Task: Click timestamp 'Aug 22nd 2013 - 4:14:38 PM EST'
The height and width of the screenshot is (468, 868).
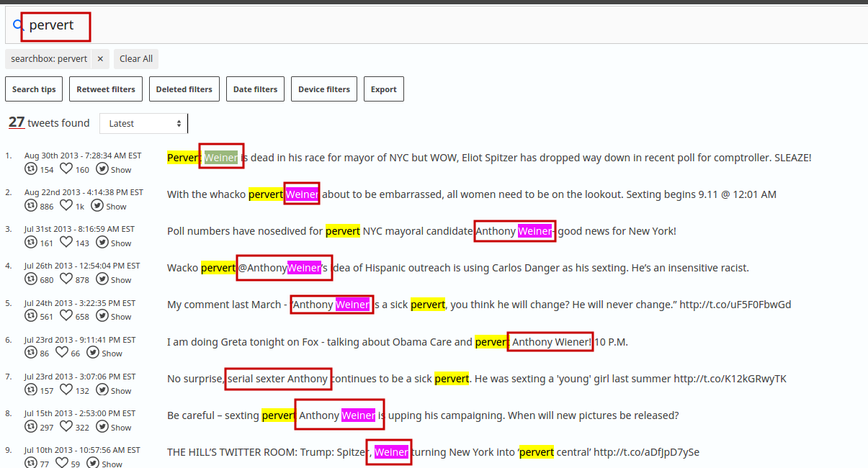Action: 84,192
